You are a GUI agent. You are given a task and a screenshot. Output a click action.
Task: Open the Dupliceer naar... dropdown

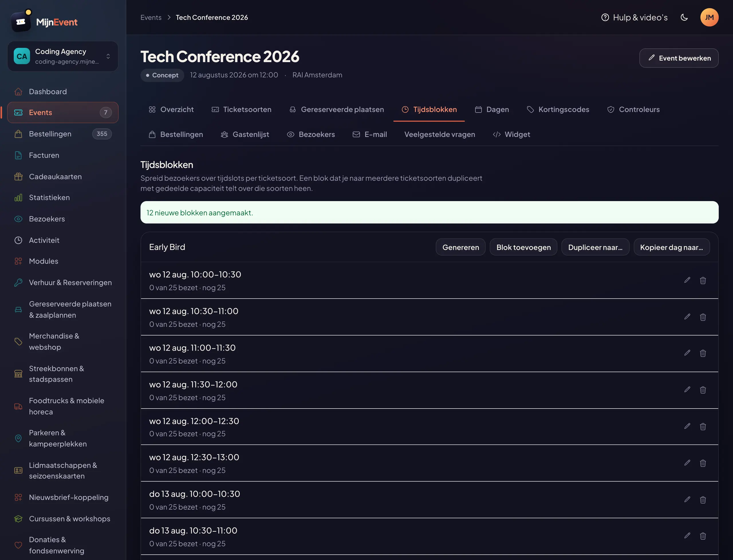click(x=595, y=247)
